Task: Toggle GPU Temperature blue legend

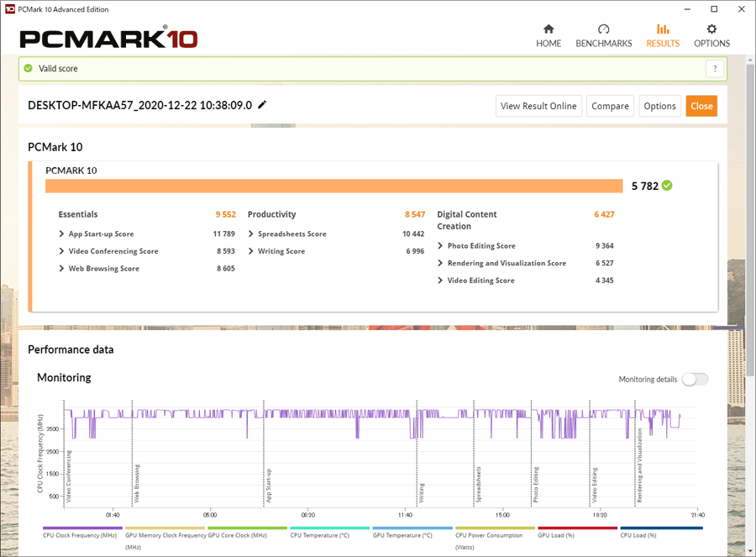Action: click(x=412, y=533)
